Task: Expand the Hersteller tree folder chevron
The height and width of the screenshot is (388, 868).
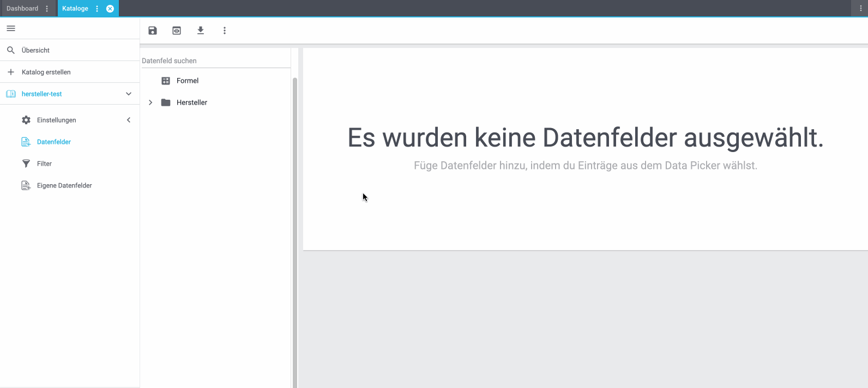Action: click(x=150, y=102)
